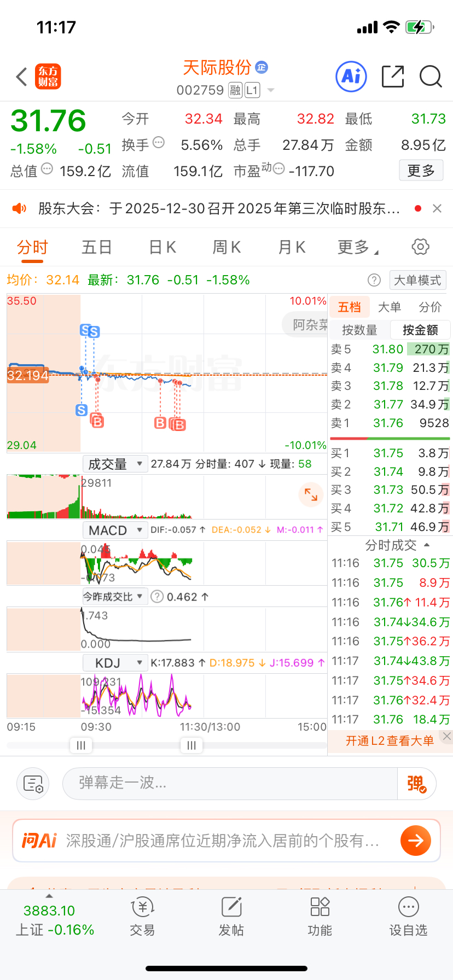Open the MACD indicator dropdown
This screenshot has width=453, height=980.
pyautogui.click(x=115, y=530)
